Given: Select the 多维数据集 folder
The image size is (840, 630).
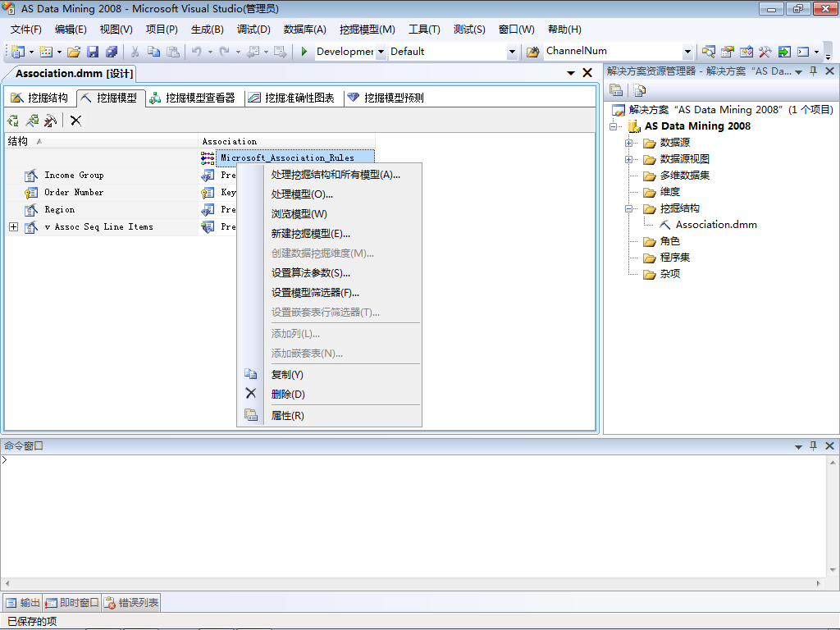Looking at the screenshot, I should click(685, 176).
